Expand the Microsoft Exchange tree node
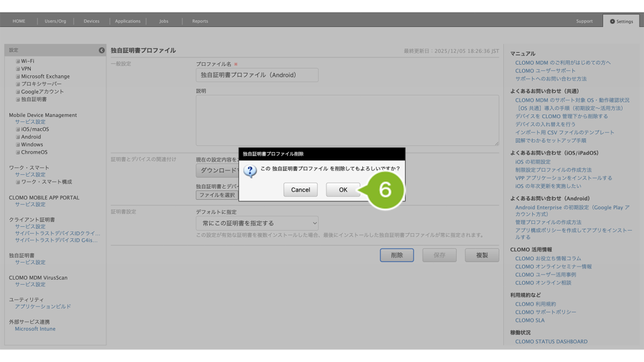 [x=18, y=77]
